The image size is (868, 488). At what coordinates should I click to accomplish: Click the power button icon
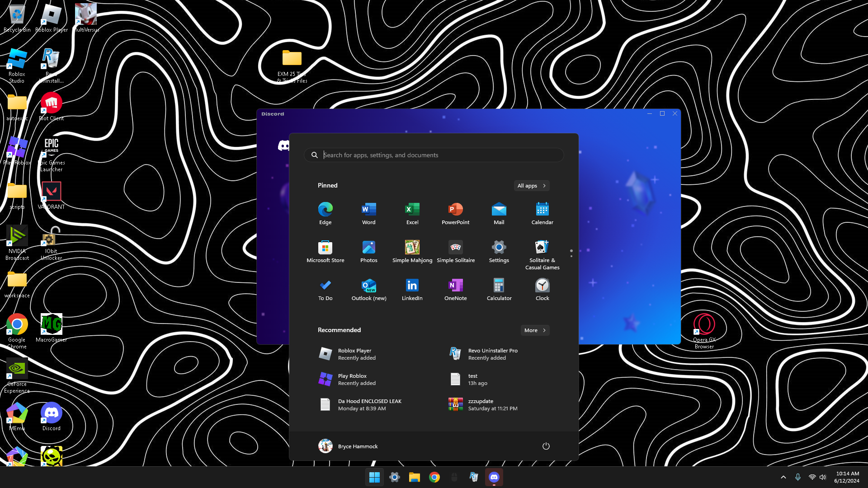click(x=546, y=446)
